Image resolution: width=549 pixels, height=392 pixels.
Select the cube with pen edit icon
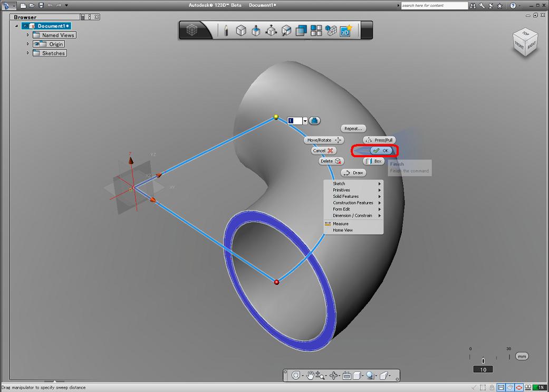(286, 31)
